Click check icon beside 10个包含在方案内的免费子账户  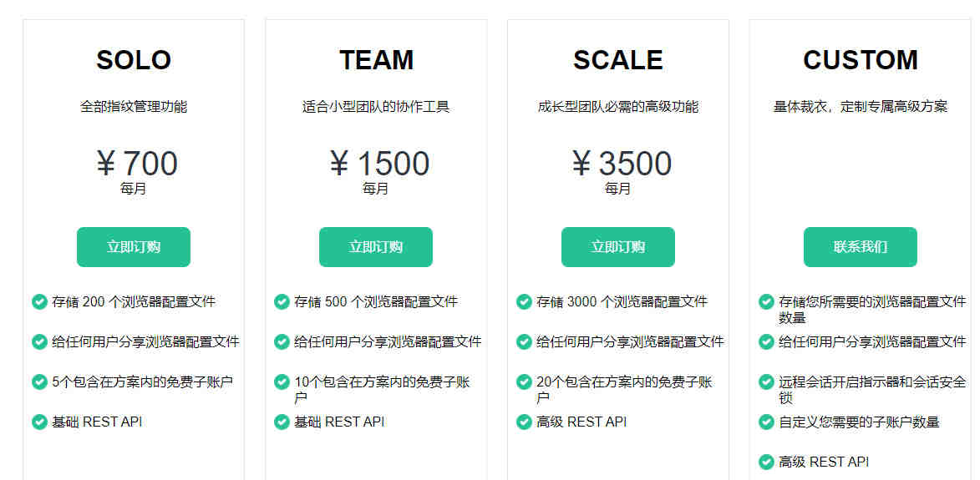tap(282, 381)
